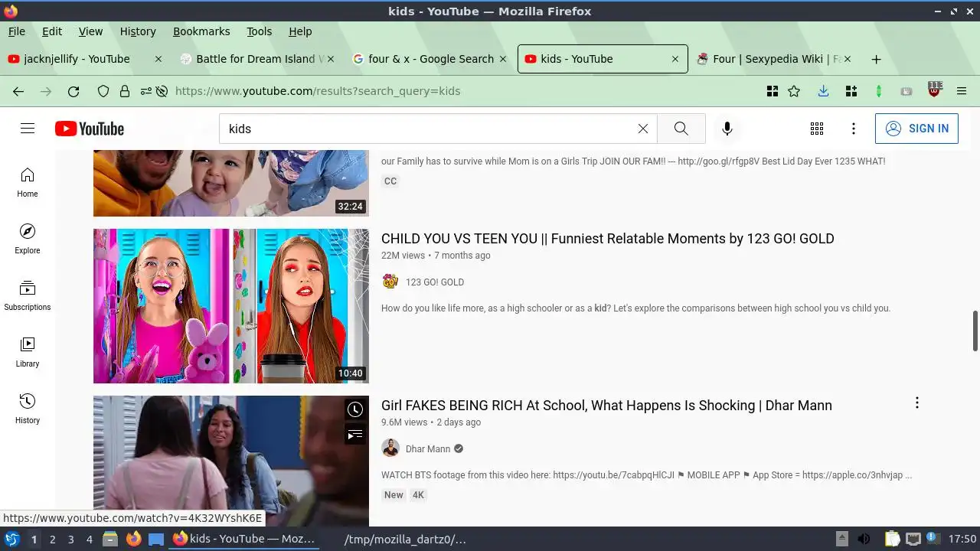Close the kids - YouTube tab

pos(675,59)
